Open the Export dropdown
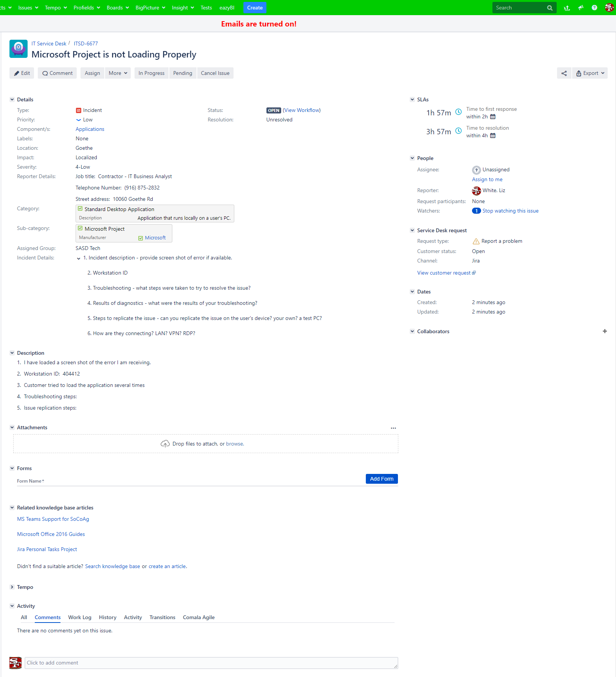The width and height of the screenshot is (616, 677). (590, 73)
